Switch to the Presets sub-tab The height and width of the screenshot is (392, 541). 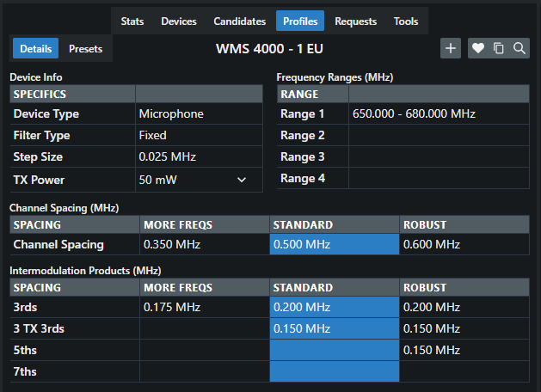85,49
